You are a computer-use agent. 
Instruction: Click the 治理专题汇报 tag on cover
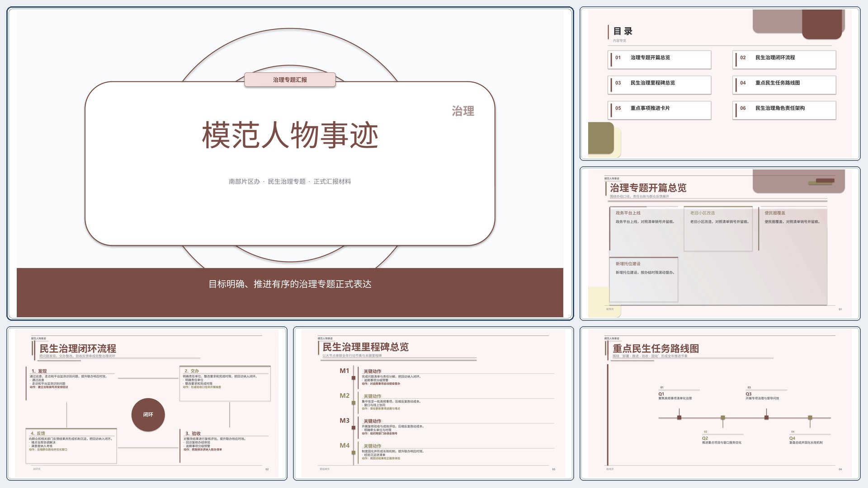290,80
